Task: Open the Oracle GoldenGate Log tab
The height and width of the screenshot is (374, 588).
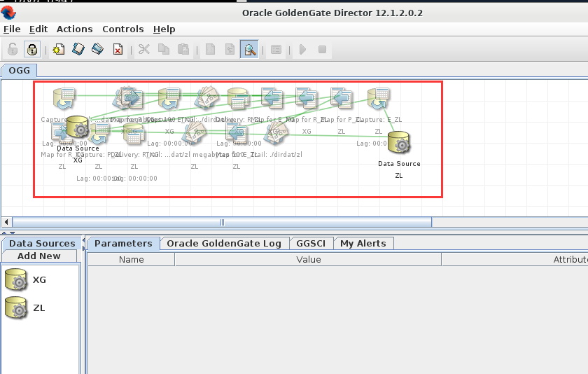Action: (x=224, y=244)
